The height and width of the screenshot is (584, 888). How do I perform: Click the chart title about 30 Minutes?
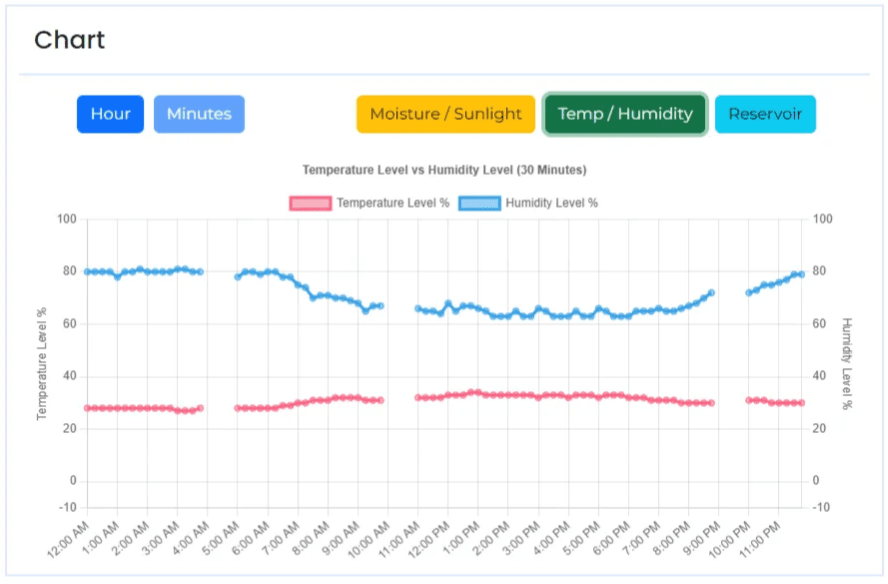tap(444, 170)
